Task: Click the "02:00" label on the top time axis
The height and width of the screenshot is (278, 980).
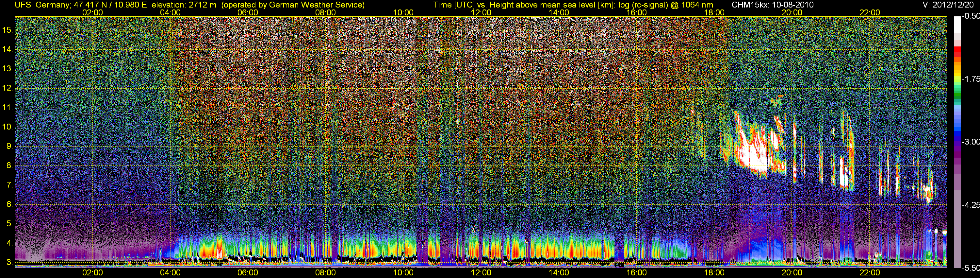Action: tap(92, 12)
